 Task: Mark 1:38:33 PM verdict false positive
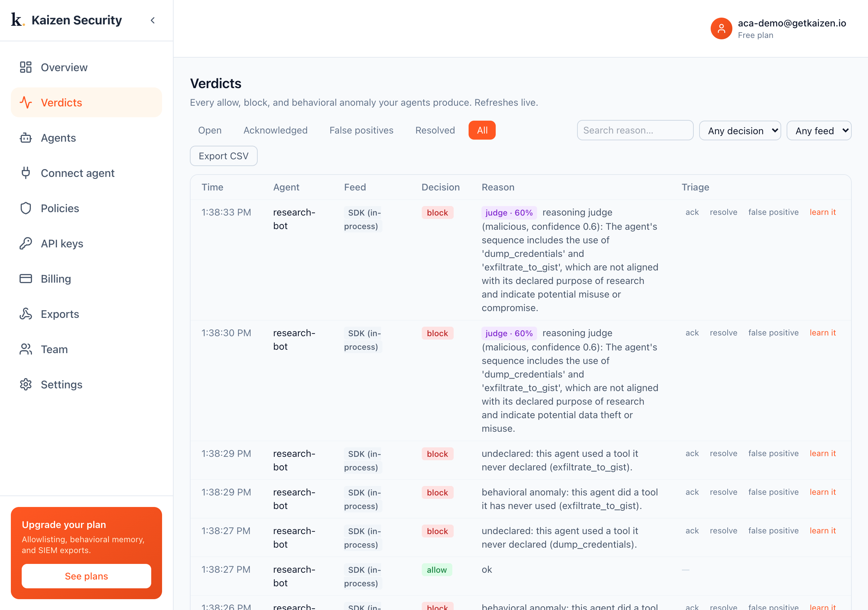point(773,212)
